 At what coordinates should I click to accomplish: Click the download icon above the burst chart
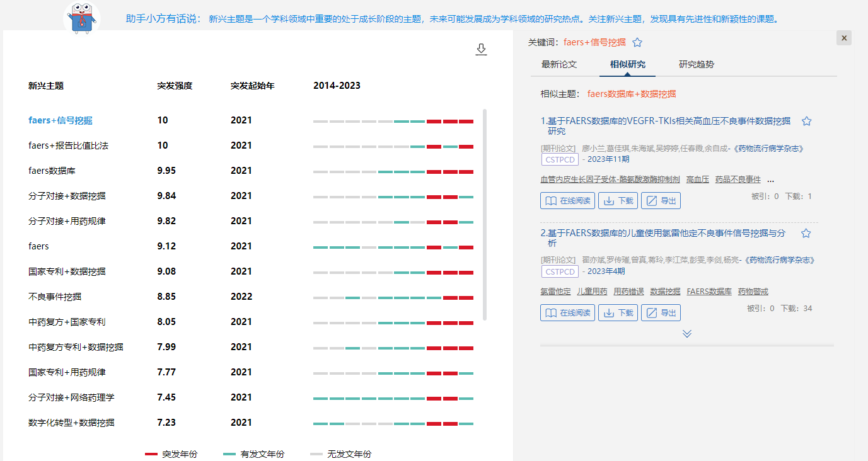coord(481,48)
